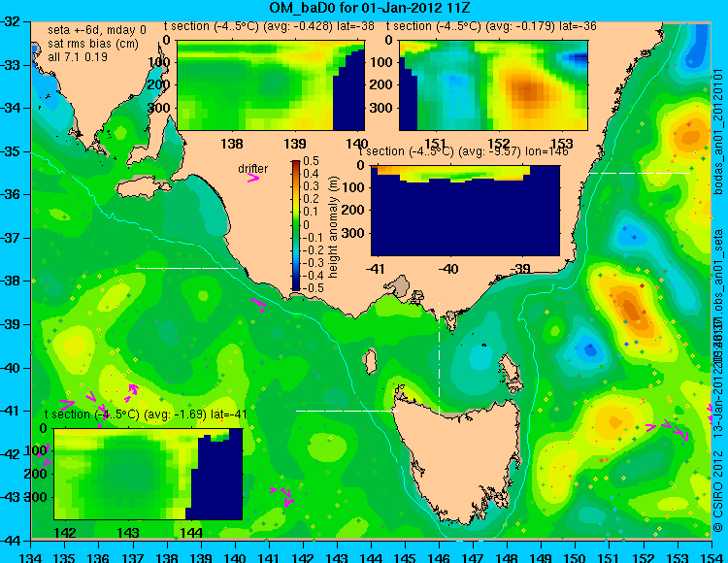The width and height of the screenshot is (728, 563).
Task: Click the 0.5 tick on the colorbar
Action: (311, 161)
